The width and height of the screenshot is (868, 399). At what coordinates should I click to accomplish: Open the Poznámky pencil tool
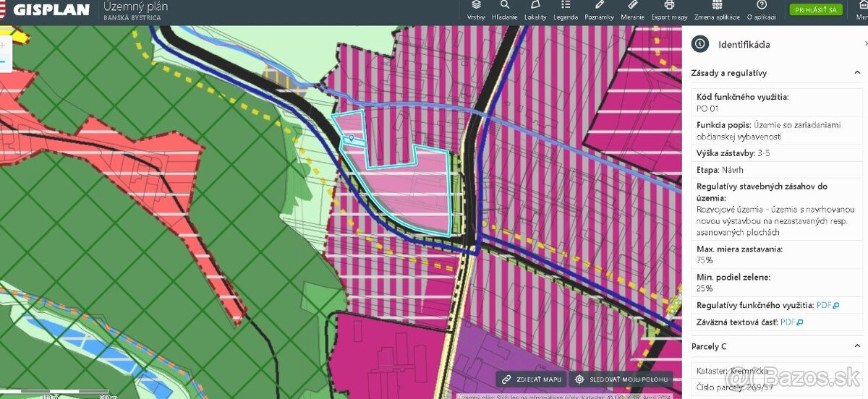coord(599,10)
